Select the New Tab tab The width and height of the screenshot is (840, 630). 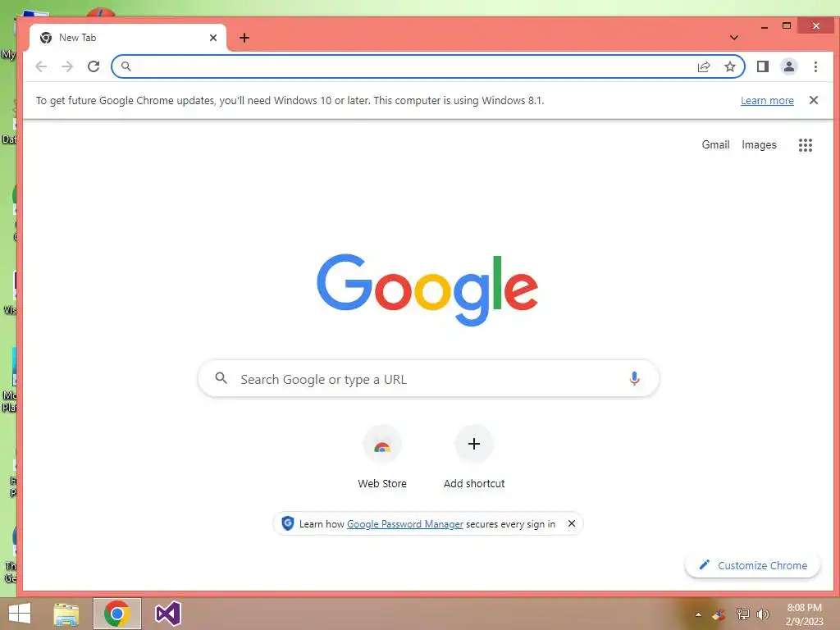point(128,38)
